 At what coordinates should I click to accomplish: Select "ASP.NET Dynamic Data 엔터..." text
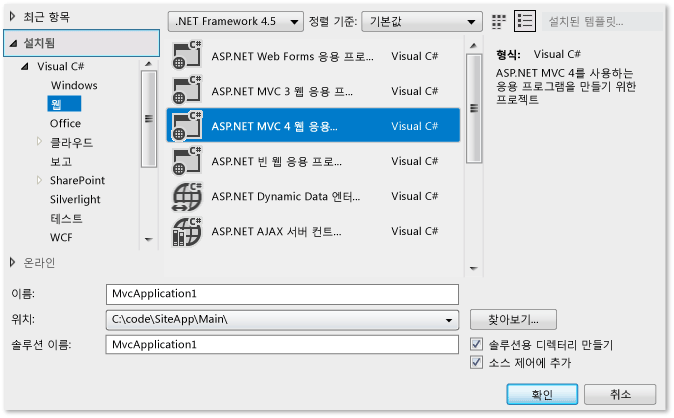286,197
